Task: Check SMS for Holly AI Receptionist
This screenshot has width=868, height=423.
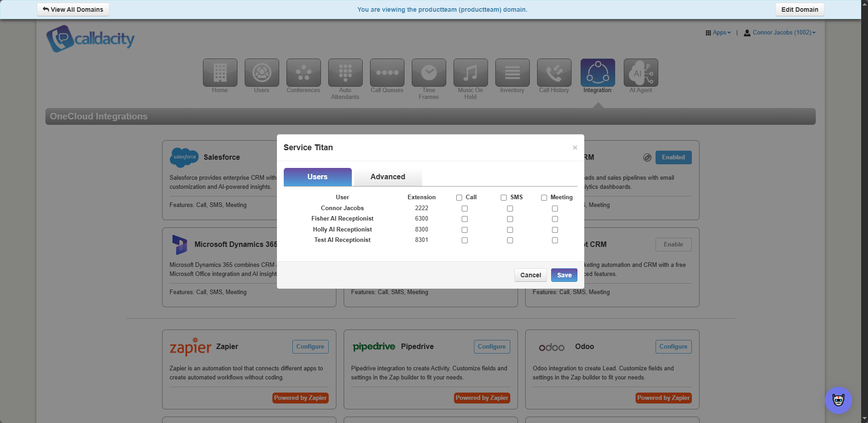Action: (x=510, y=230)
